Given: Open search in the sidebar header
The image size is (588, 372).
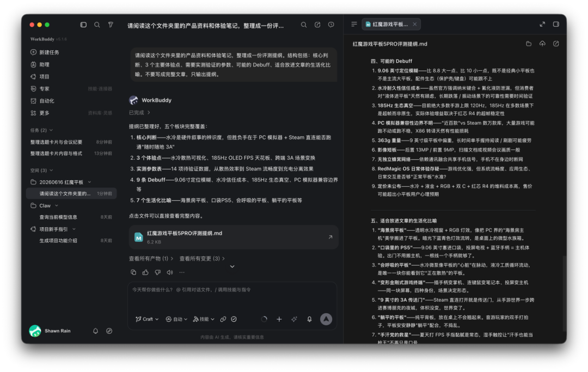Looking at the screenshot, I should click(x=97, y=25).
